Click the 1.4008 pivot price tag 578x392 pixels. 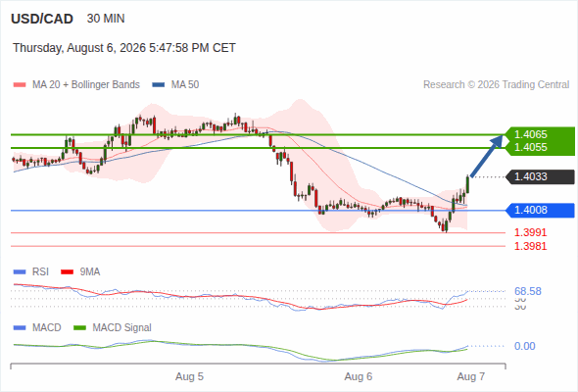(x=540, y=210)
